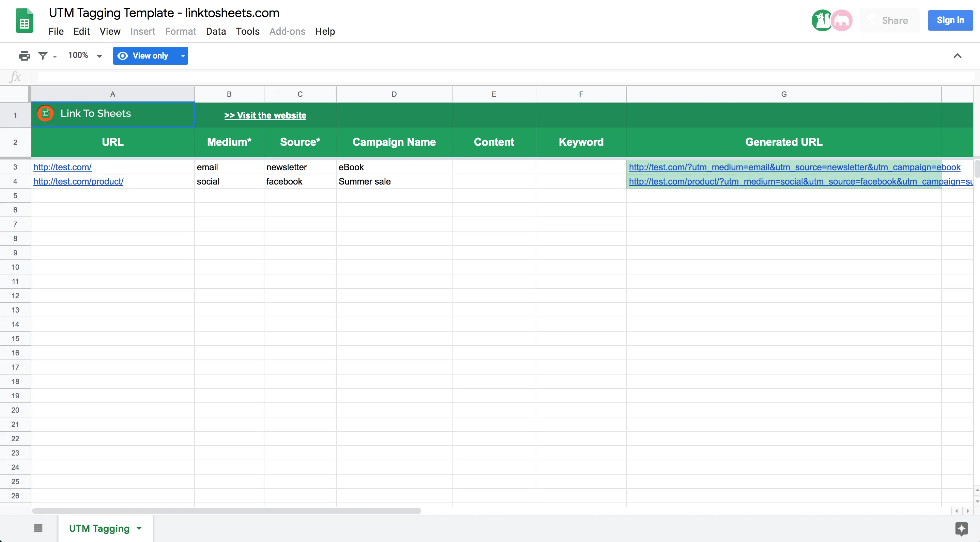Screen dimensions: 980x542
Task: Click the filter views icon
Action: [x=44, y=55]
